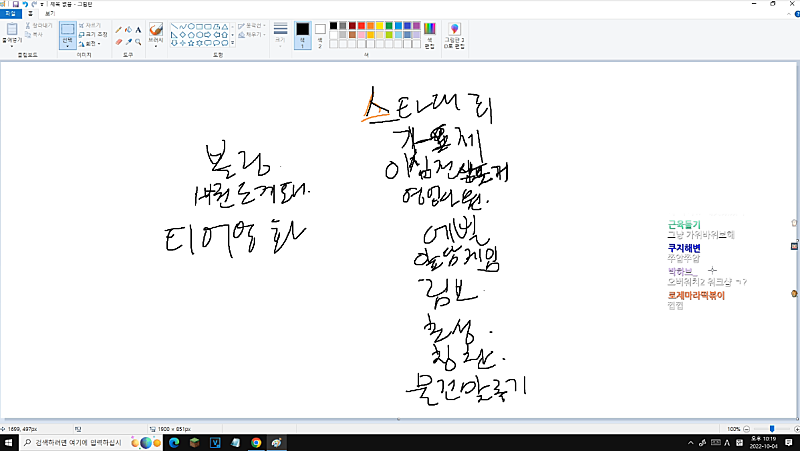Select the Color picker eyedropper tool
800x451 pixels.
coord(128,42)
